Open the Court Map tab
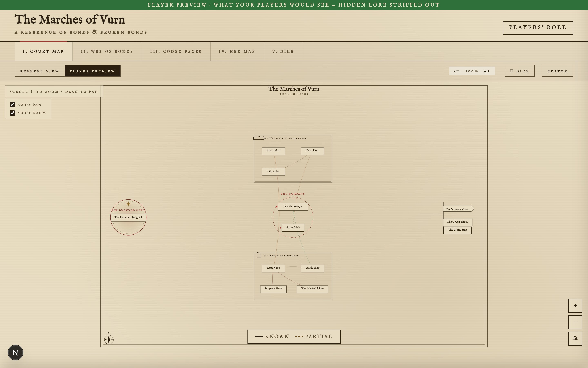This screenshot has height=368, width=588. coord(43,51)
